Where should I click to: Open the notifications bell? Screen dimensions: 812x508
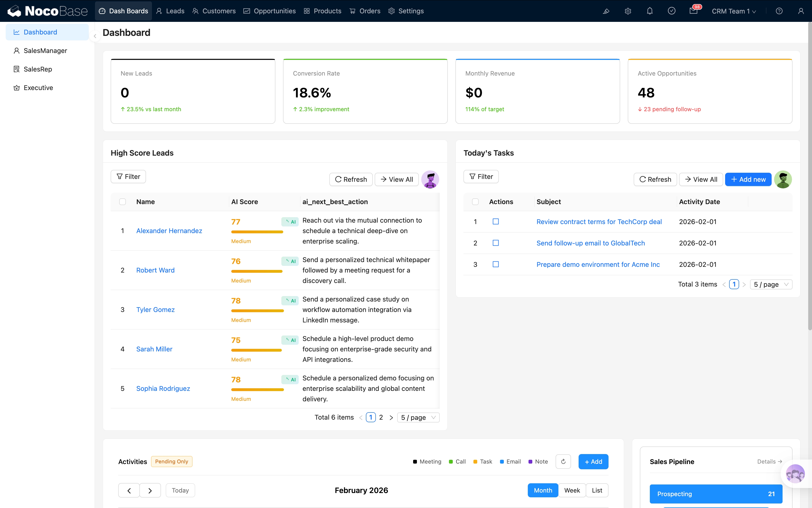coord(650,11)
